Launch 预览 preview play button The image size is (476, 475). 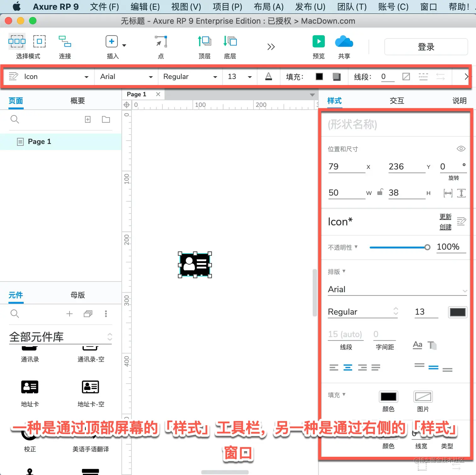319,41
